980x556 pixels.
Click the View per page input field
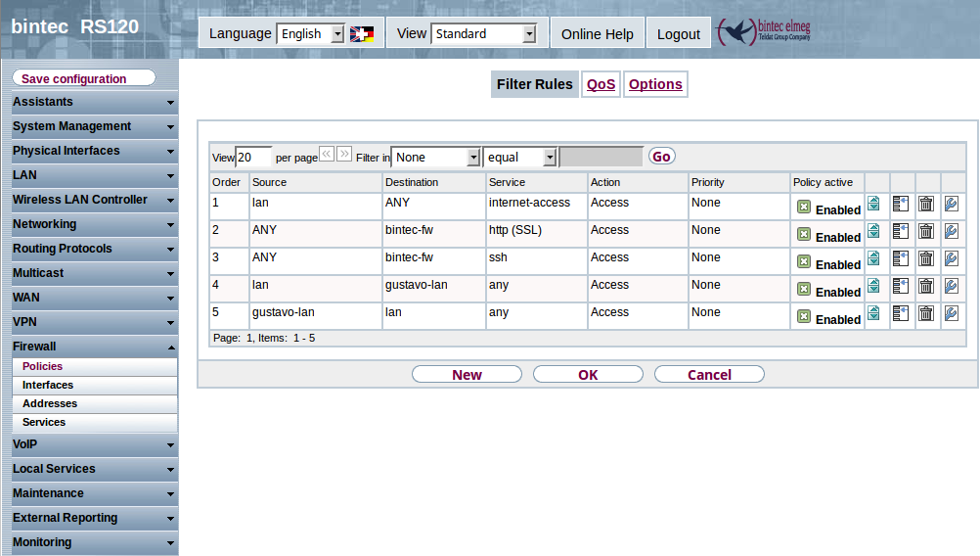pos(253,157)
